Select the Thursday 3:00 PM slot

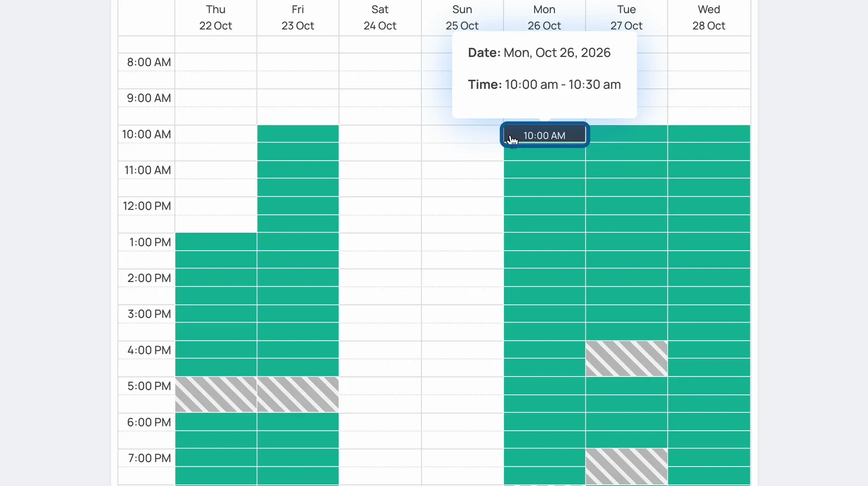tap(216, 314)
